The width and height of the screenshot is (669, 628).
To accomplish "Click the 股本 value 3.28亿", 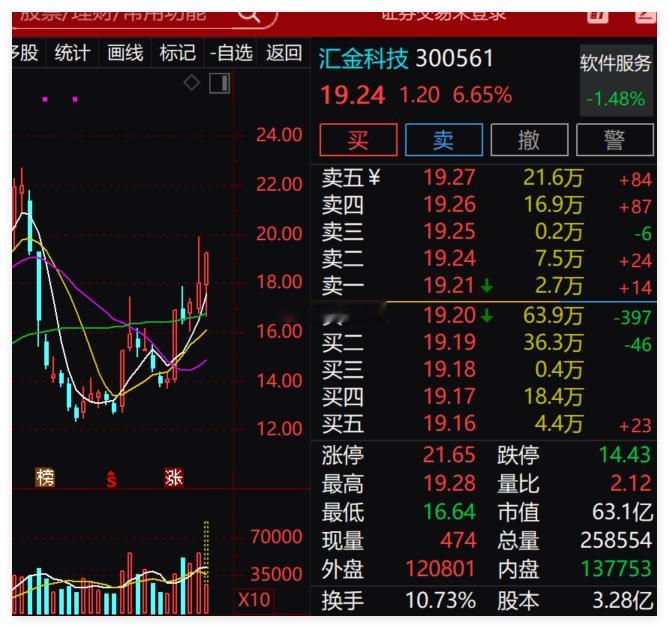I will coord(622,600).
